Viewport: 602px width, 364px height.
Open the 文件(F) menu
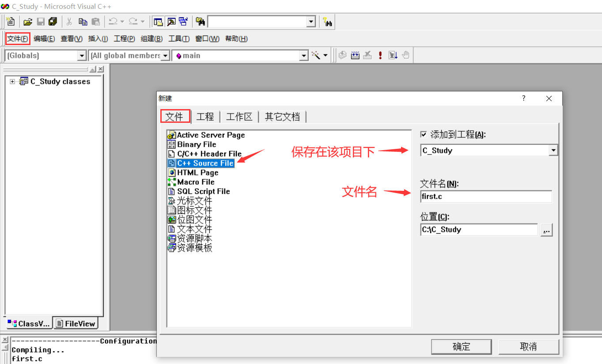[18, 39]
